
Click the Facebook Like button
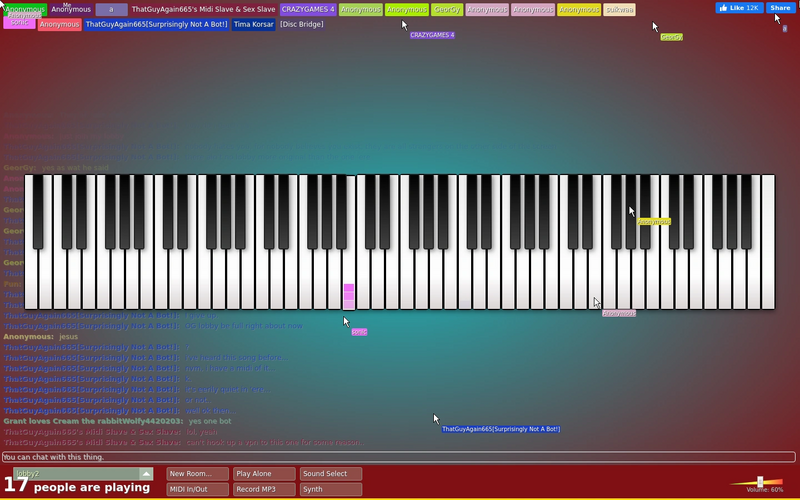tap(739, 8)
